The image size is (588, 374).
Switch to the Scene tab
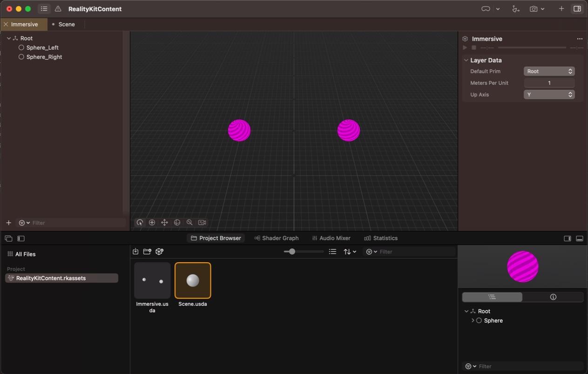66,24
